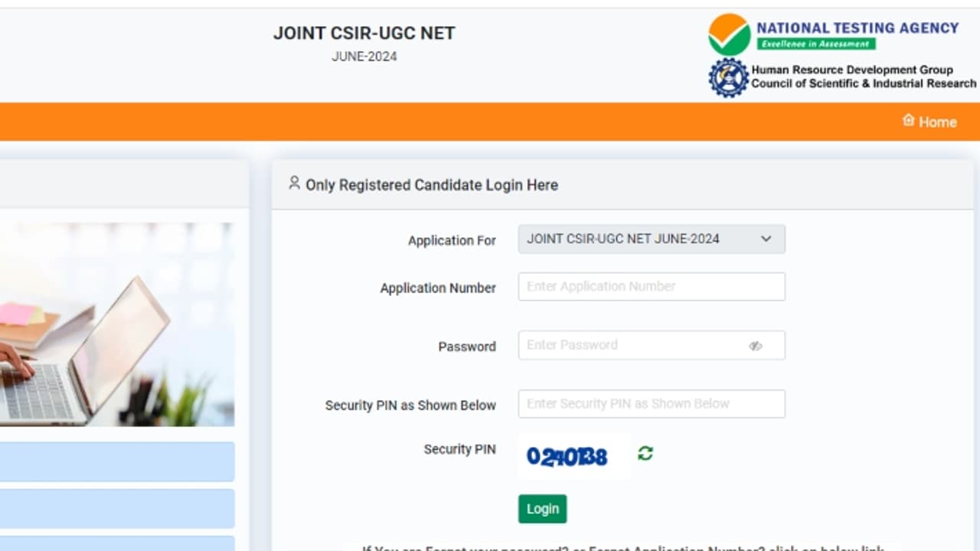Select the first blue item in left sidebar
Image resolution: width=980 pixels, height=551 pixels.
pos(115,462)
